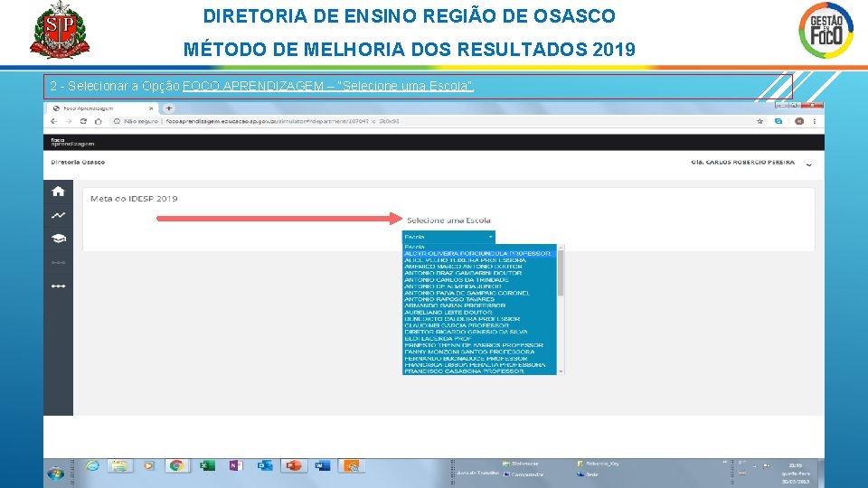The width and height of the screenshot is (868, 488).
Task: Click the address bar URL field
Action: (x=282, y=121)
